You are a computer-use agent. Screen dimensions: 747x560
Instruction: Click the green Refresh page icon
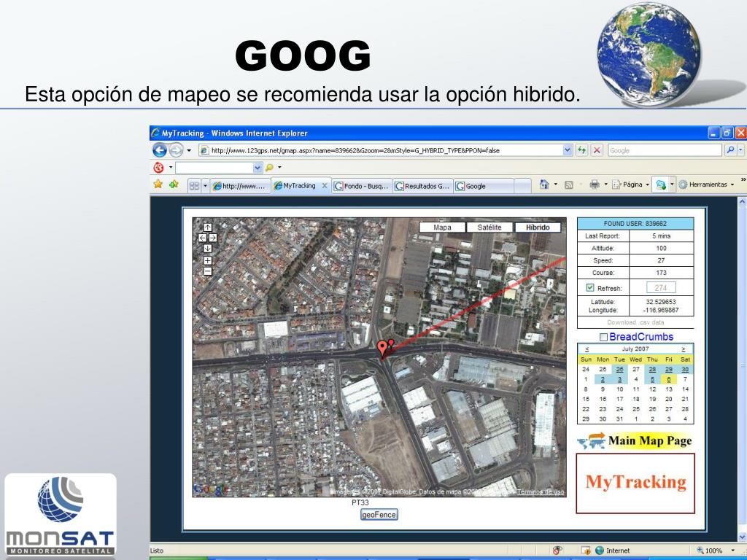[x=581, y=150]
